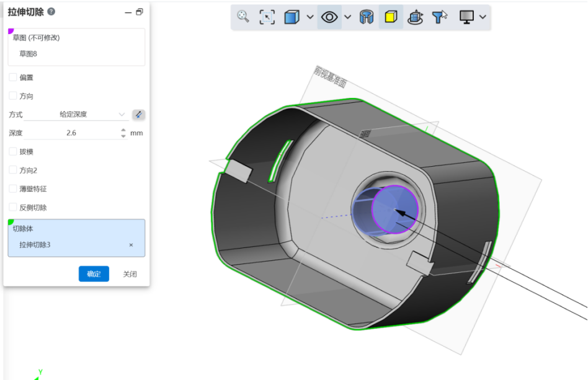588x380 pixels.
Task: Restore the 拉伸切除 panel window
Action: coord(140,12)
